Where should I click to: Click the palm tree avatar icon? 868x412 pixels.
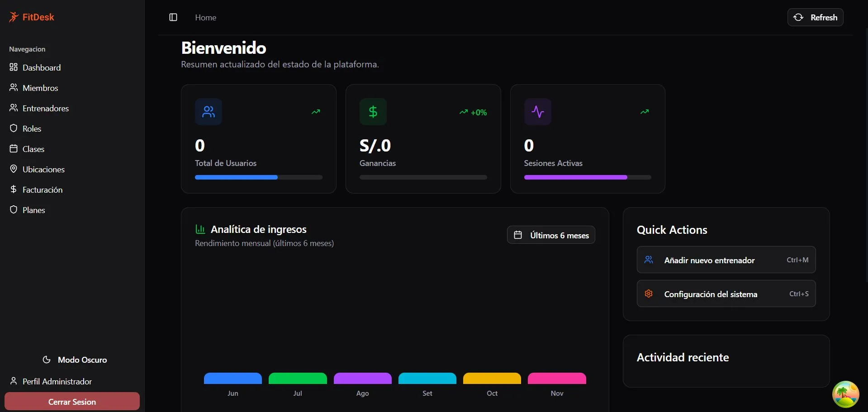(845, 394)
